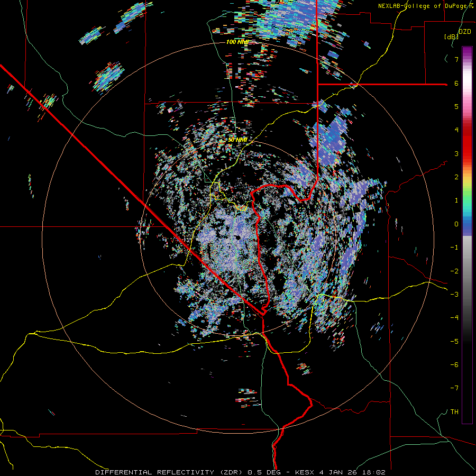Viewport: 476px width, 476px height.
Task: Click the Differential Reflectivity caption at bottom
Action: [x=240, y=472]
